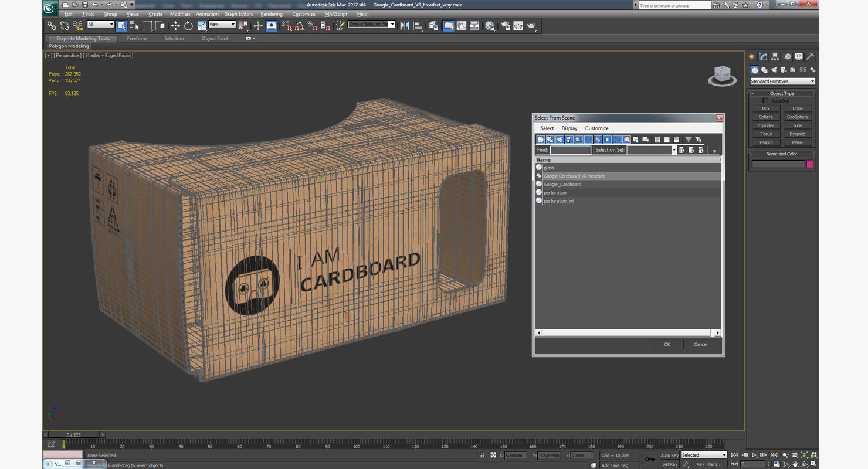Open the selection filter All dropdown
Viewport: 868px width, 469px height.
(x=100, y=24)
